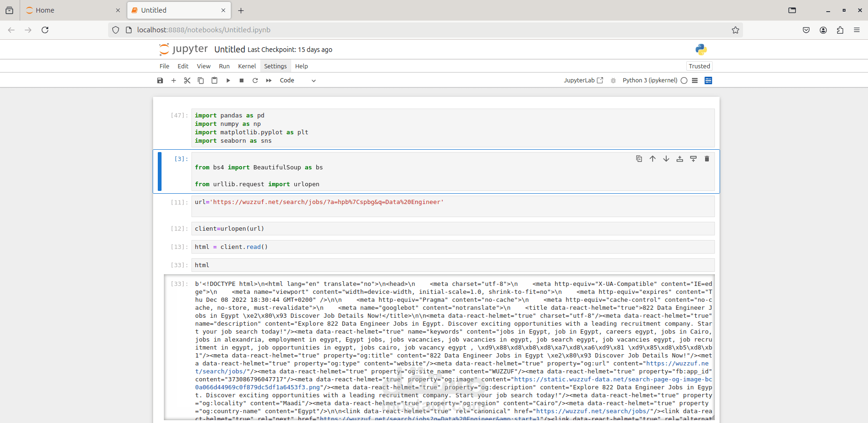Insert a cell above the active cell

click(680, 159)
